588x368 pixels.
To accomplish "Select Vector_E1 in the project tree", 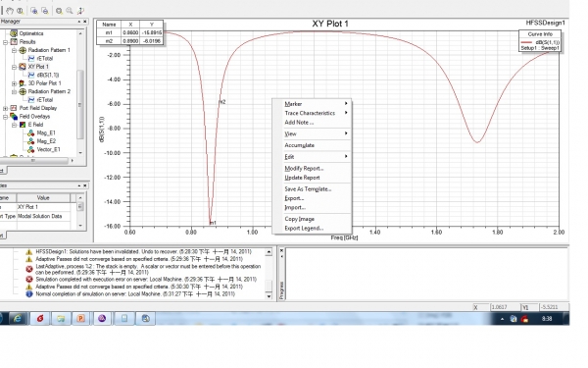I will [48, 149].
